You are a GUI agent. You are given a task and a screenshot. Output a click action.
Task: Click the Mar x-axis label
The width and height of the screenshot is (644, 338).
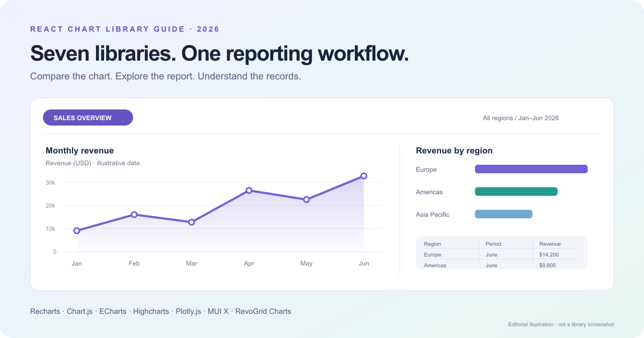pos(192,263)
